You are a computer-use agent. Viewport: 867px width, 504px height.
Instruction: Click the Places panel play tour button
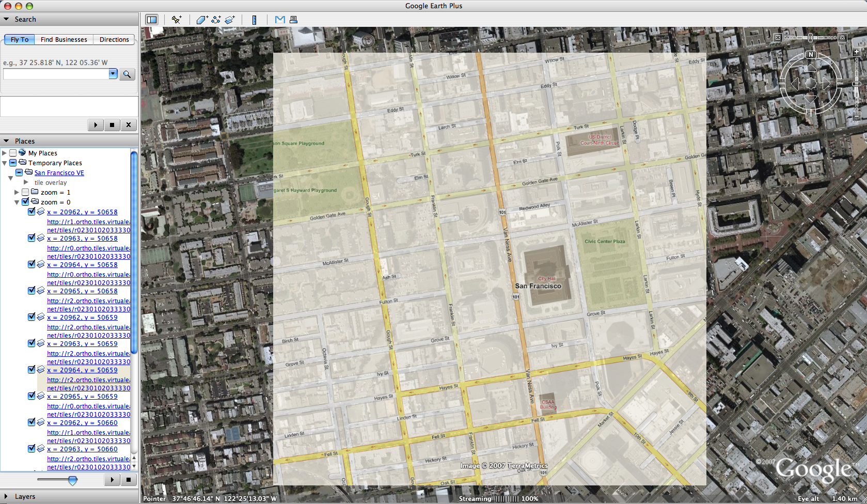coord(112,480)
